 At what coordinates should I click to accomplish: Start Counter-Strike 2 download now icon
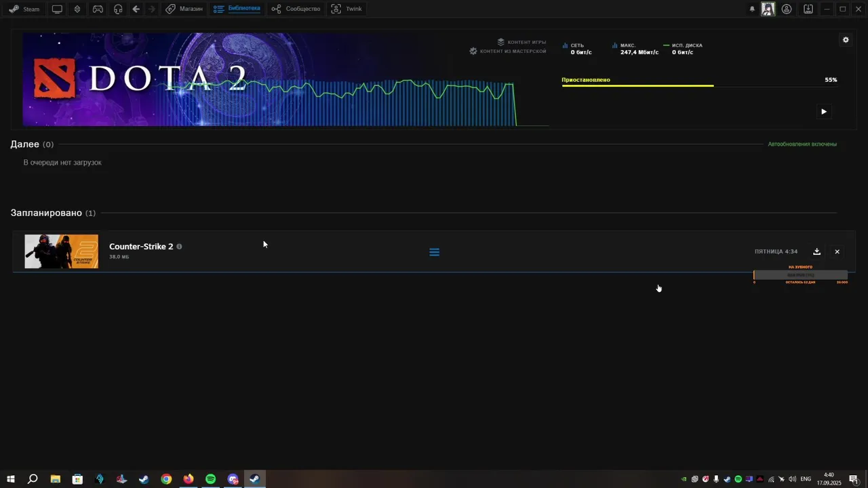[x=817, y=251]
